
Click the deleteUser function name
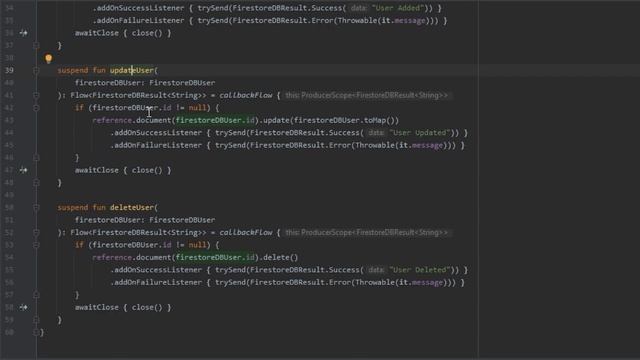click(131, 207)
